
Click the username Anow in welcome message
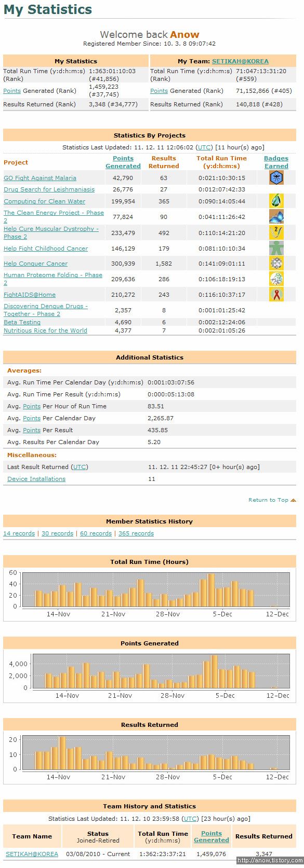(x=184, y=34)
